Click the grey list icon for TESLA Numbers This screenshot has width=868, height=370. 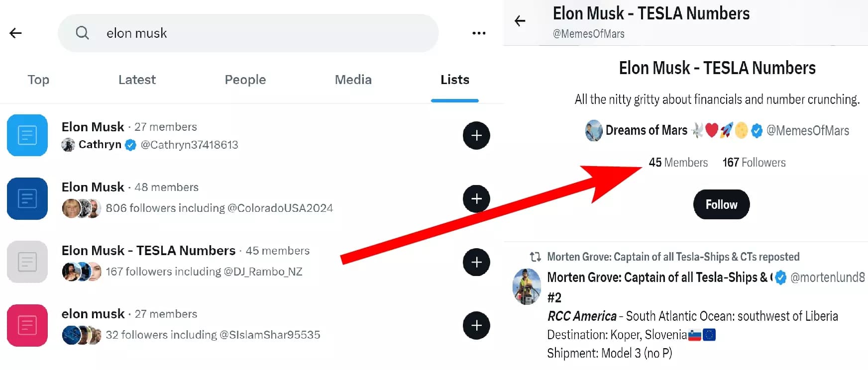click(x=27, y=262)
